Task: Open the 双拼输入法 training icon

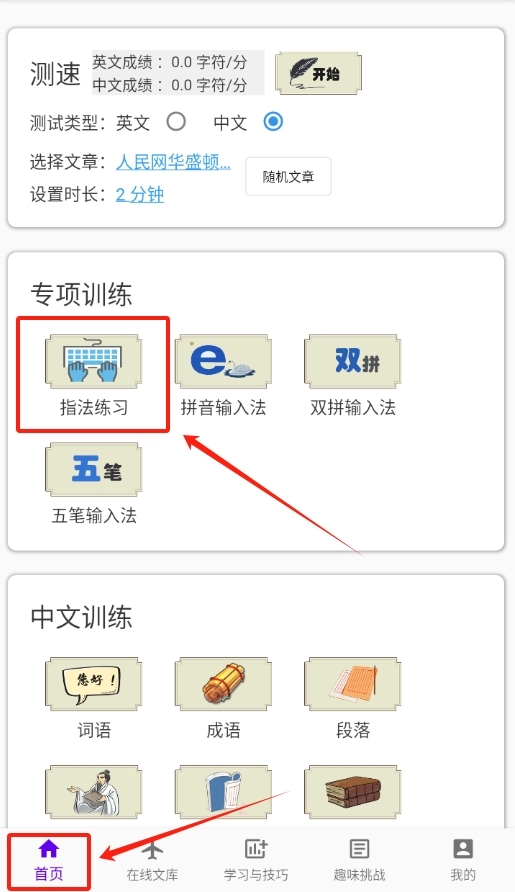Action: tap(353, 362)
